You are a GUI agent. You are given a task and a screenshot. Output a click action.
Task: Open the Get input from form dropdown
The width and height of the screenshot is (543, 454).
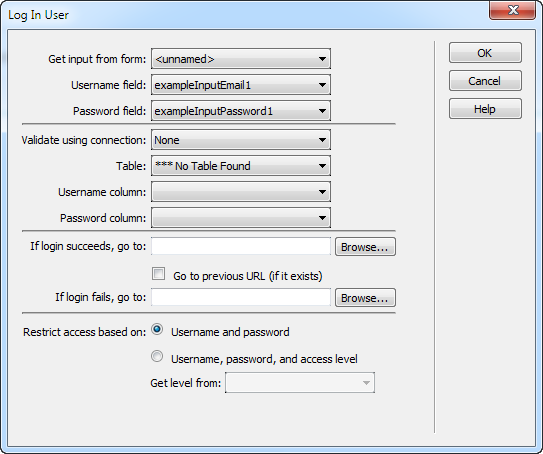pos(241,59)
